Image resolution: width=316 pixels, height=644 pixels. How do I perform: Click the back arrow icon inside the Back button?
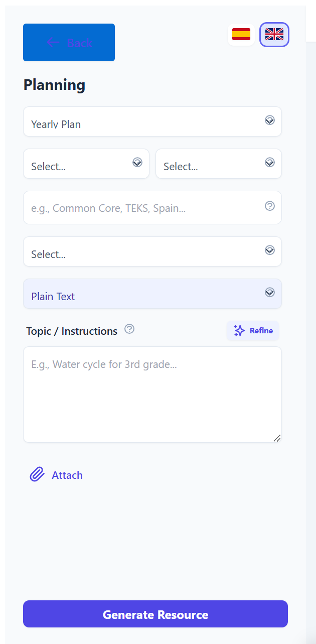click(x=53, y=42)
